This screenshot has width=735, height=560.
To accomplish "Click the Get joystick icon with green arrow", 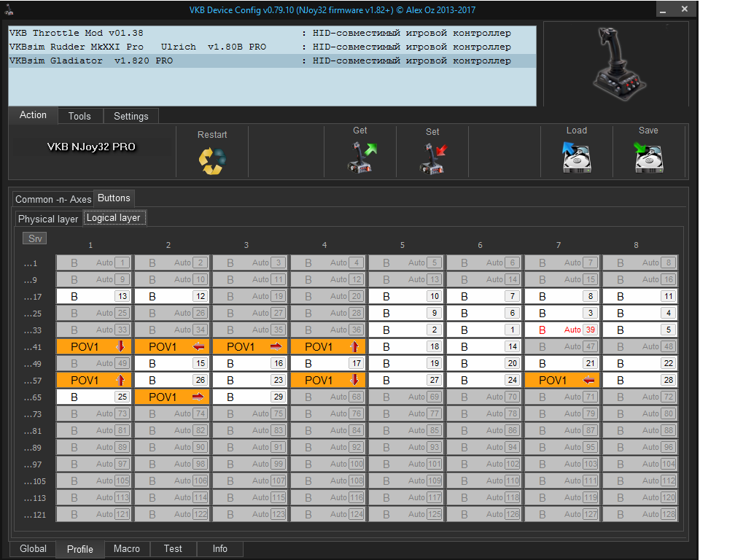I will (362, 157).
